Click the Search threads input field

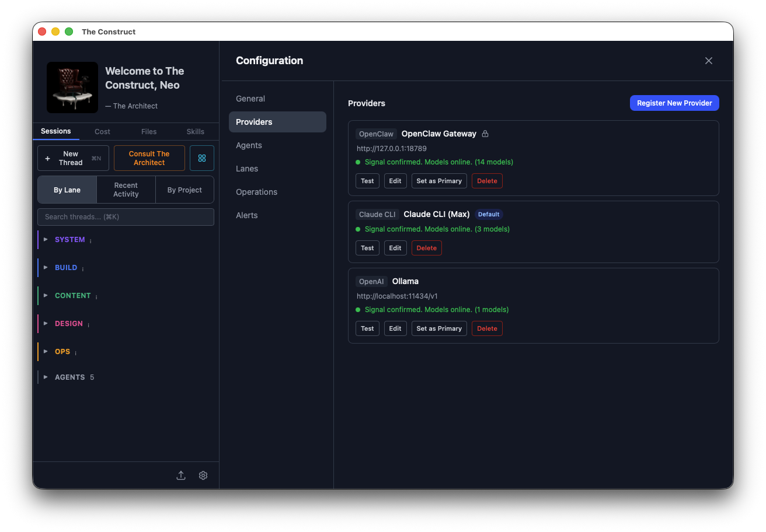pyautogui.click(x=126, y=217)
